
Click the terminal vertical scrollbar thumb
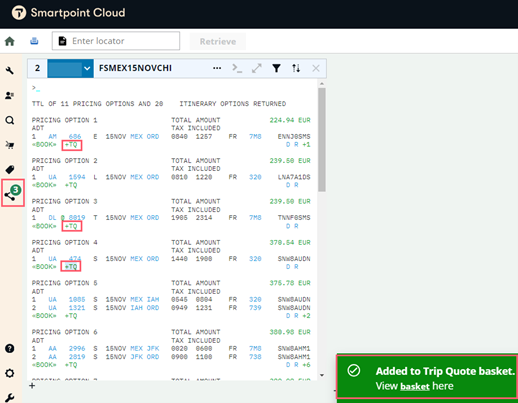click(x=322, y=140)
